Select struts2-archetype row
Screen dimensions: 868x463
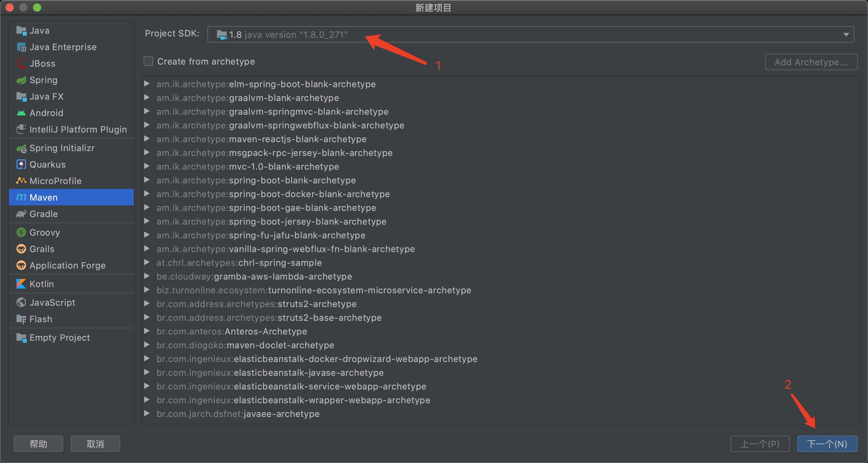coord(500,304)
